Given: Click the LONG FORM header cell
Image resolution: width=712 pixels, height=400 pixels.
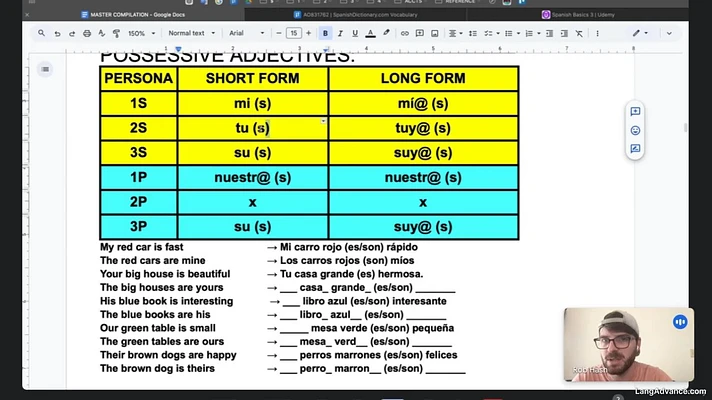Looking at the screenshot, I should [x=423, y=79].
